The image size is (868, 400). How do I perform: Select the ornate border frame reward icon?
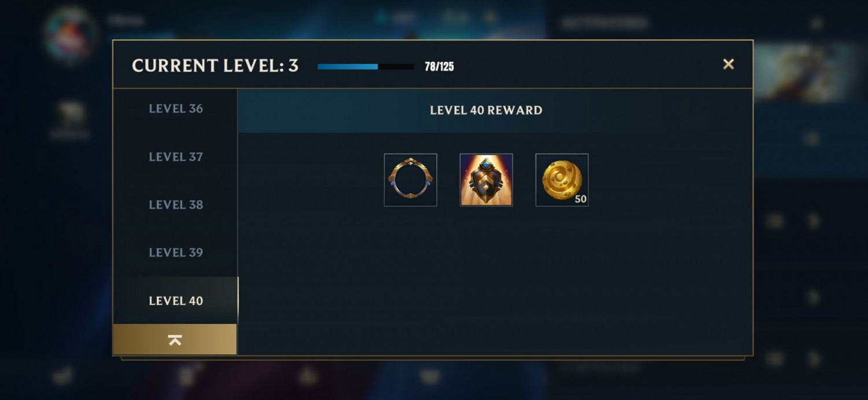(410, 180)
